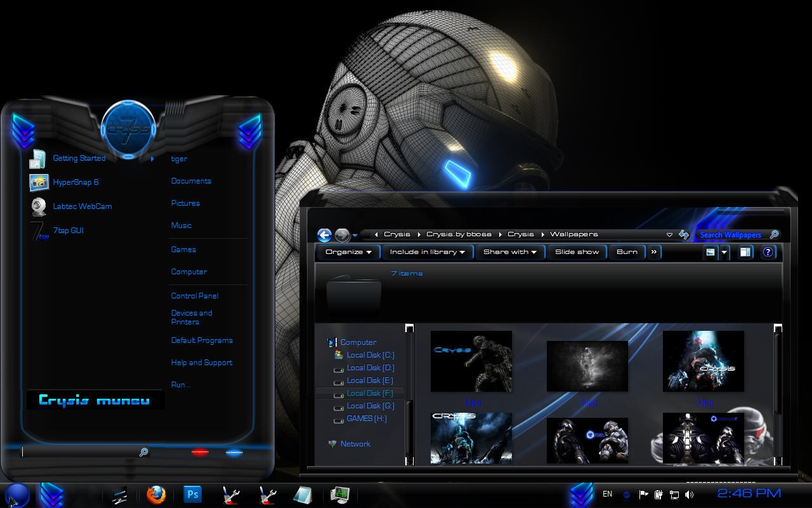Open the view options dropdown arrow
The height and width of the screenshot is (508, 812).
click(724, 252)
